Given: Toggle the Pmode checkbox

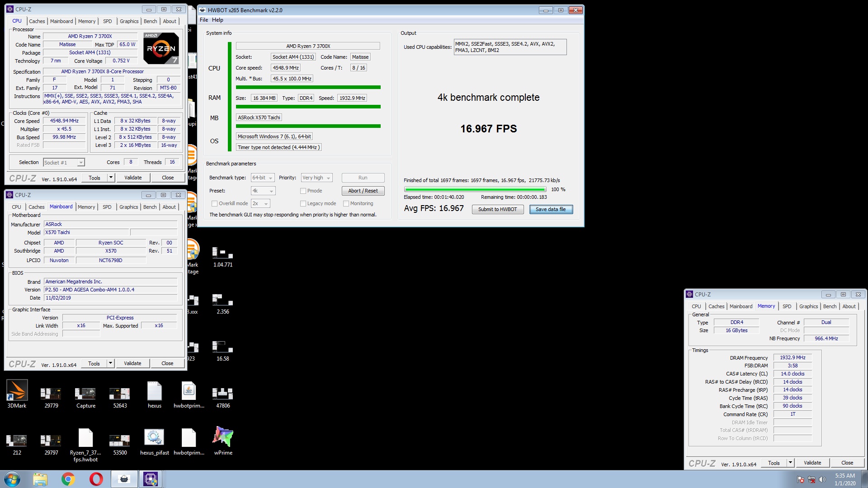Looking at the screenshot, I should [303, 191].
